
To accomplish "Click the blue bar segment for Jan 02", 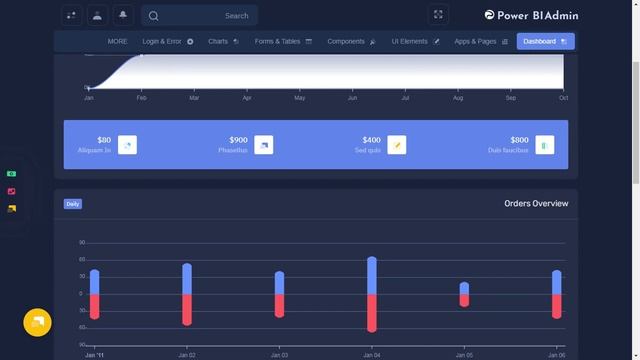I will (187, 279).
